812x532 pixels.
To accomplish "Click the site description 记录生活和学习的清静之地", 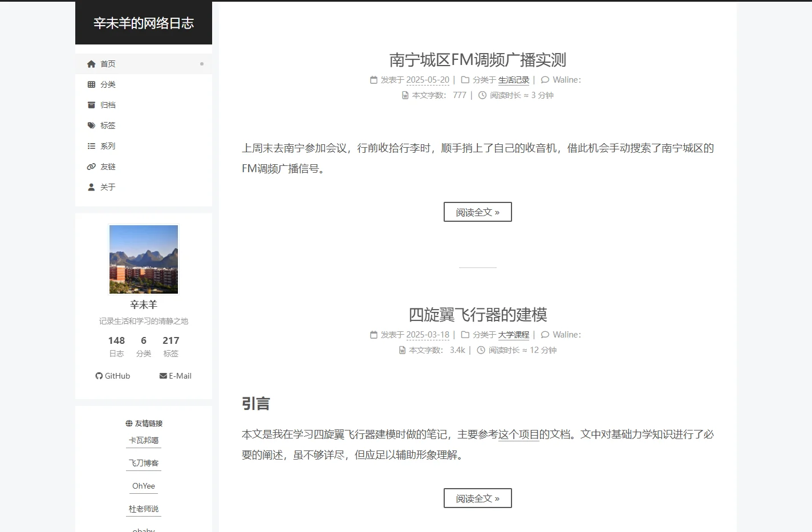I will [x=144, y=321].
